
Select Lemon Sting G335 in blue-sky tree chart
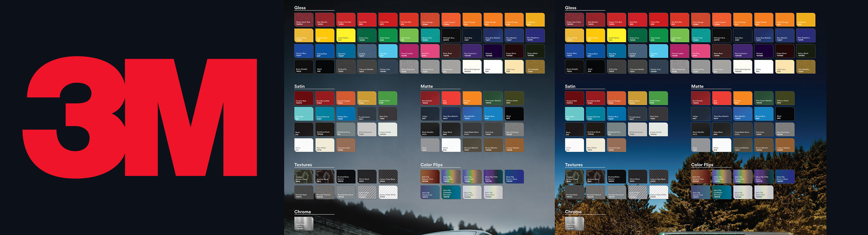574,36
